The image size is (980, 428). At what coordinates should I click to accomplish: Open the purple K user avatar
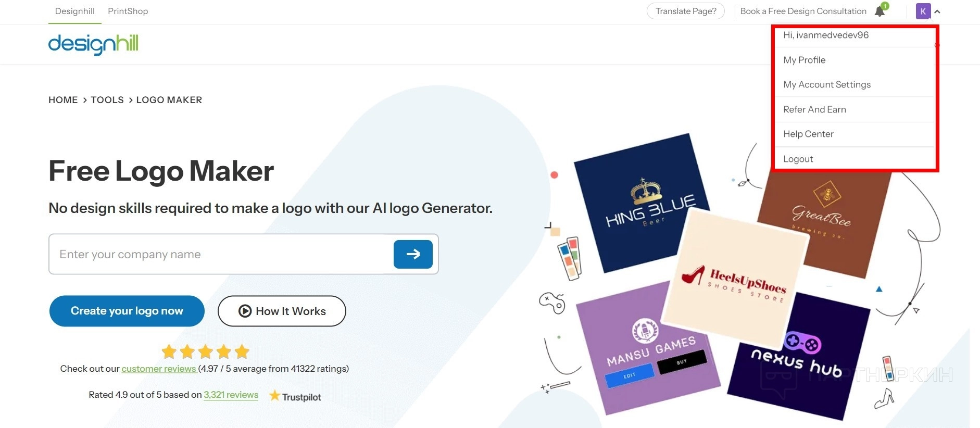[x=923, y=11]
